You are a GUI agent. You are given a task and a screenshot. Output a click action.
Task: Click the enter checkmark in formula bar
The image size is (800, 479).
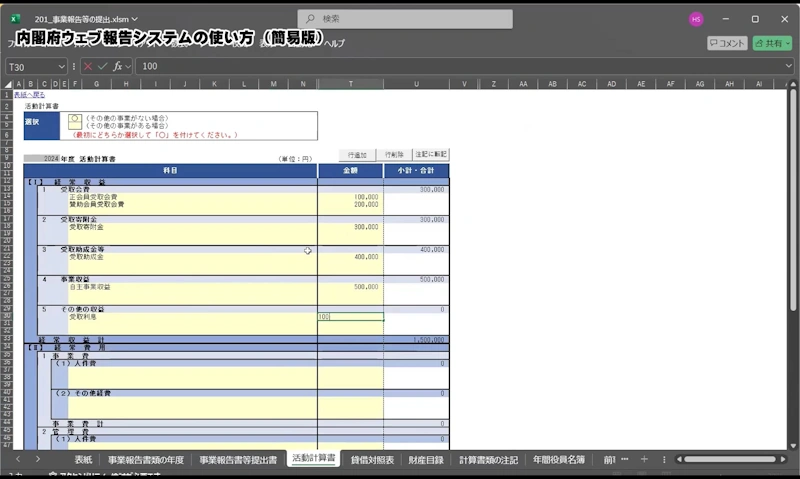103,66
